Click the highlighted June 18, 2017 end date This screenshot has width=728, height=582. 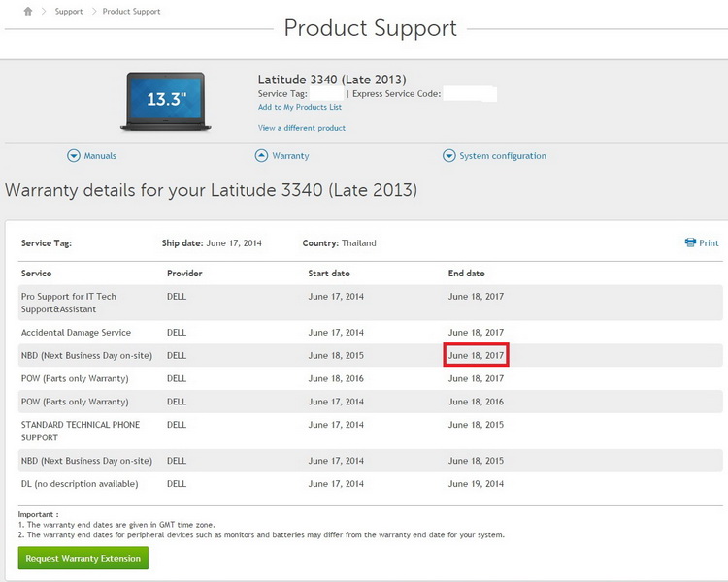(476, 355)
